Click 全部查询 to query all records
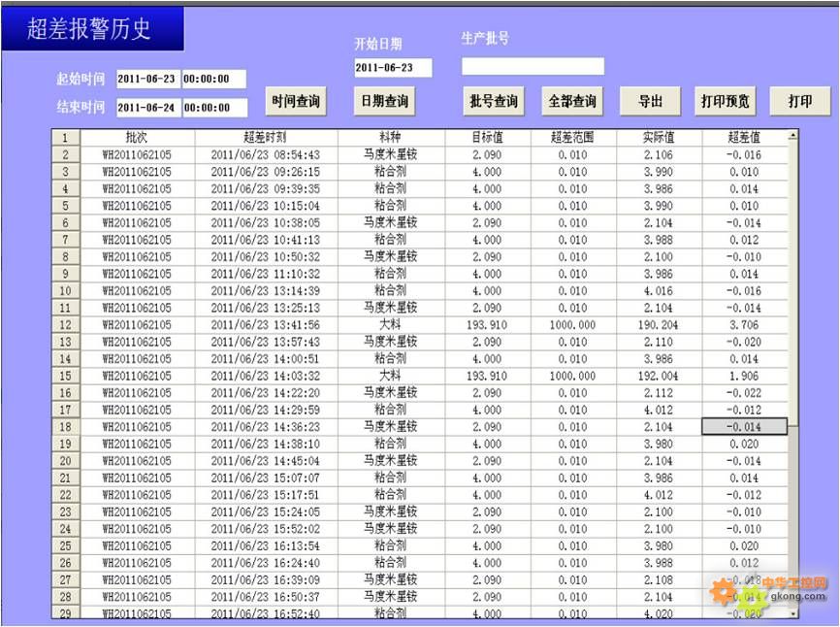The image size is (840, 627). [572, 101]
